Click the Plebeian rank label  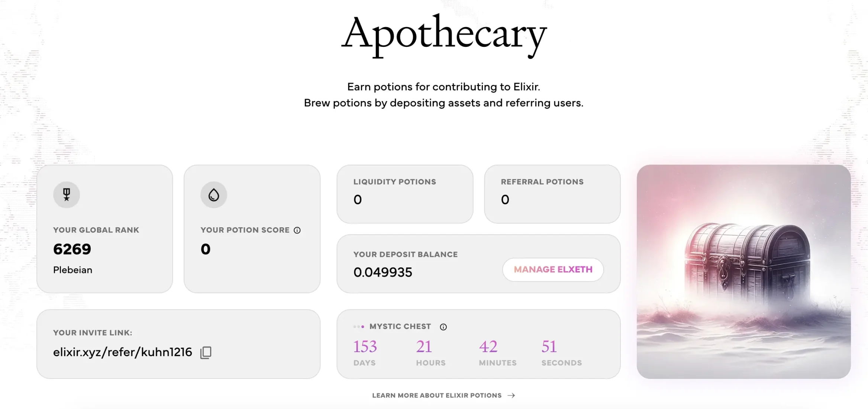(72, 270)
